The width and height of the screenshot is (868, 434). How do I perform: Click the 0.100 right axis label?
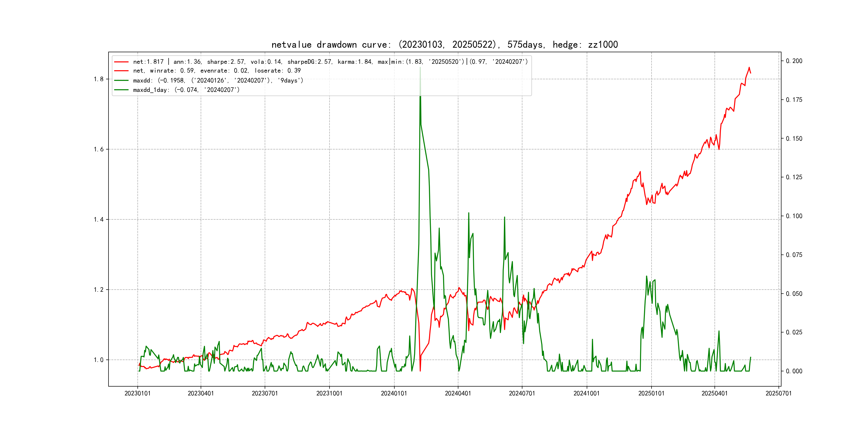(794, 216)
